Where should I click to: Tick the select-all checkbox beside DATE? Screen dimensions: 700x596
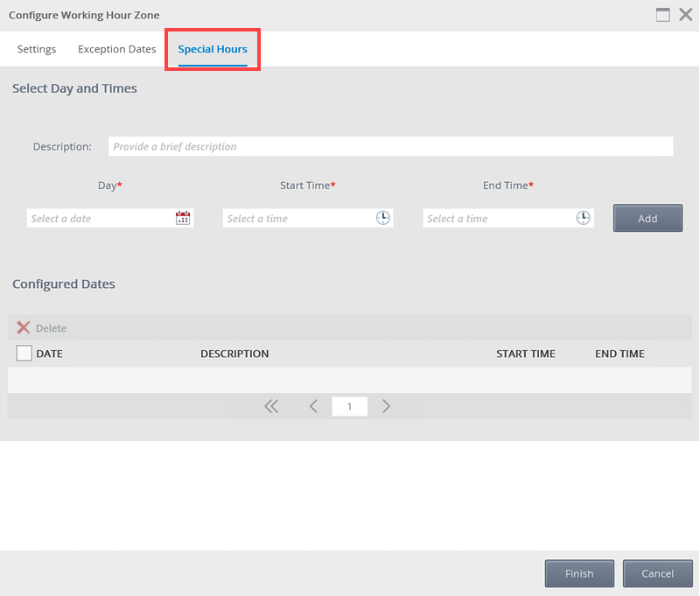click(x=24, y=353)
